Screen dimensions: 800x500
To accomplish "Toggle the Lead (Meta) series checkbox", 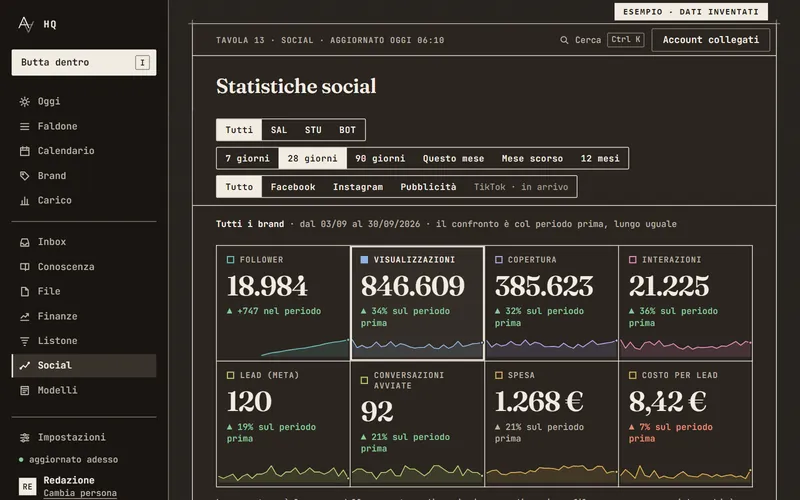I will (x=231, y=375).
